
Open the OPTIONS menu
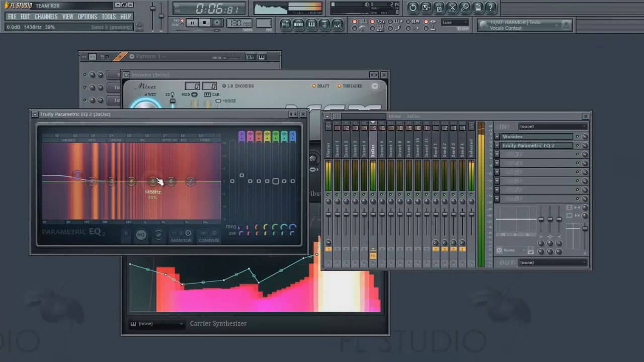click(x=87, y=17)
